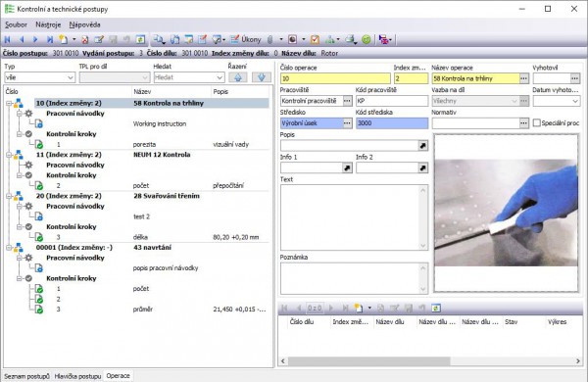Click the language flag icon in toolbar
Screen dimensions: 588x382
click(383, 39)
